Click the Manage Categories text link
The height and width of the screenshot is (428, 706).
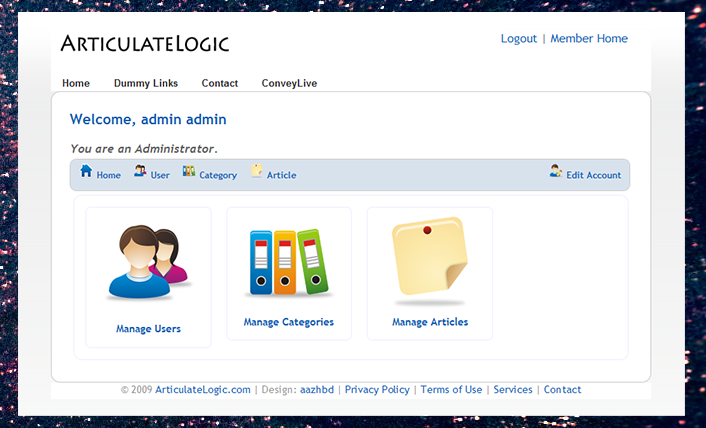point(289,322)
